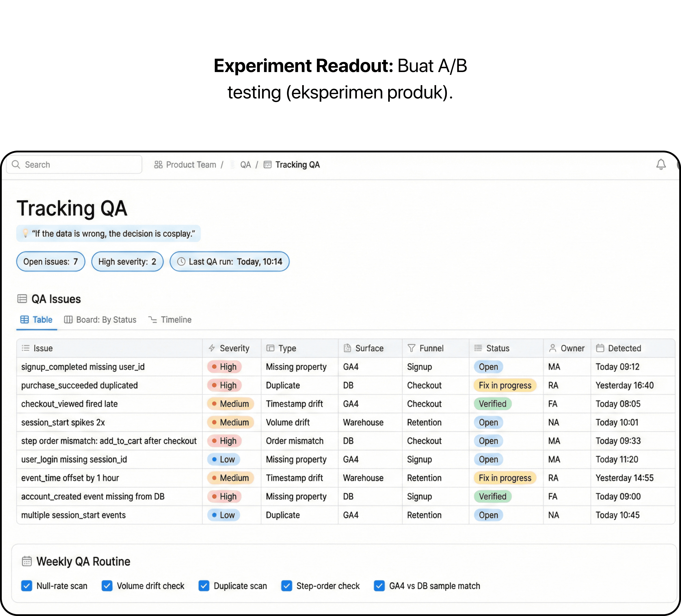Click the Funnel column filter icon

[x=411, y=348]
